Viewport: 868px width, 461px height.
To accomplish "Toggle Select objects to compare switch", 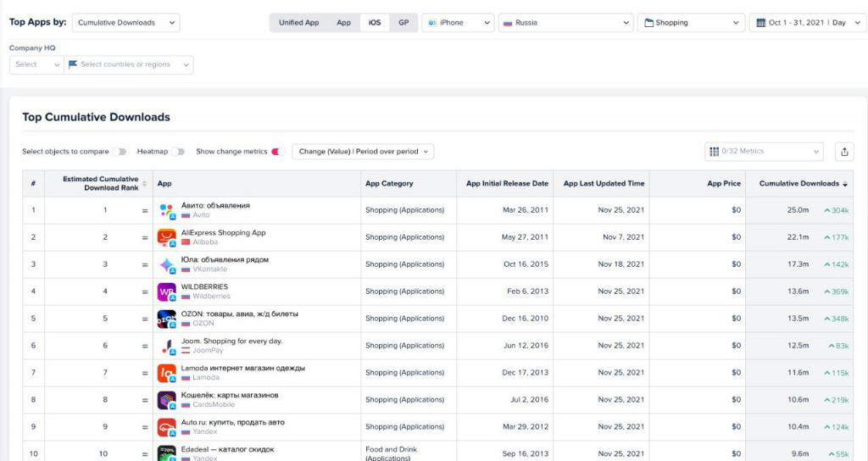I will 120,152.
